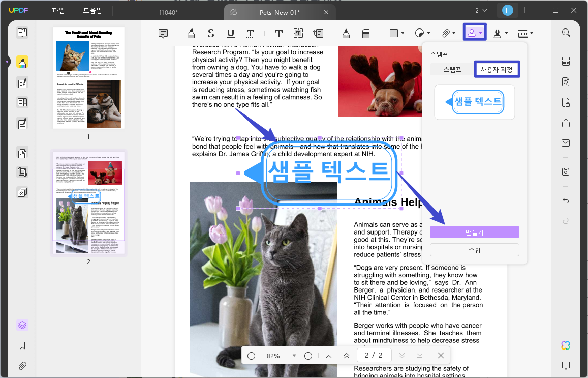Open the bookmarks panel icon
The image size is (588, 378).
[22, 345]
